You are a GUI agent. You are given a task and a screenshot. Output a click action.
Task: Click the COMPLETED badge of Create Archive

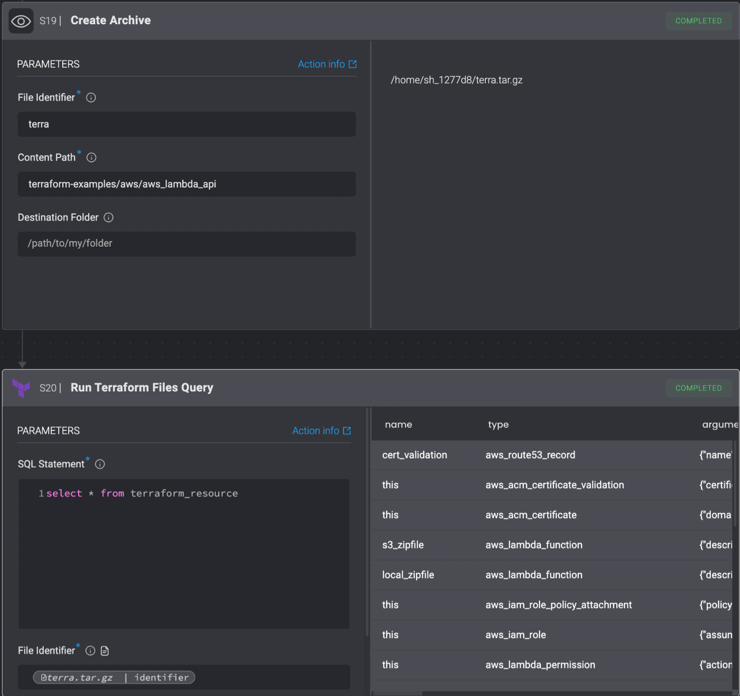[698, 21]
